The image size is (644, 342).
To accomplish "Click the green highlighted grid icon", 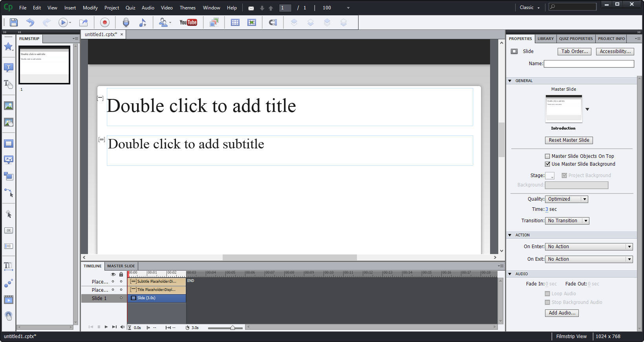I will point(252,22).
